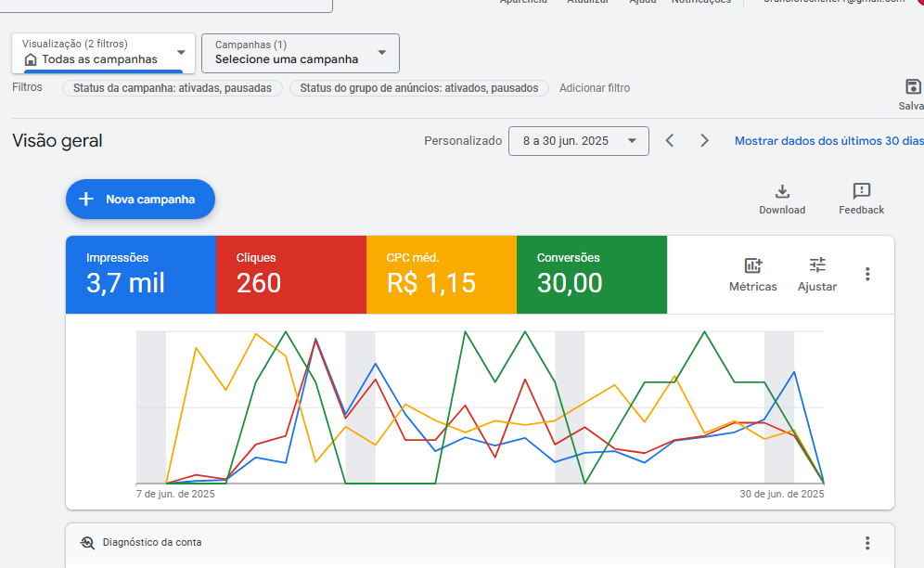Click the Ajustar sliders icon
This screenshot has height=568, width=924.
point(816,265)
